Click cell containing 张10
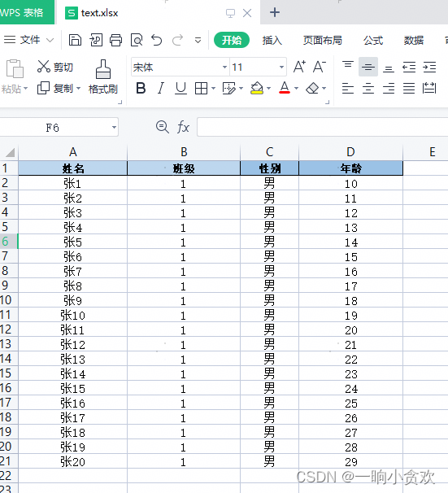 [x=73, y=315]
